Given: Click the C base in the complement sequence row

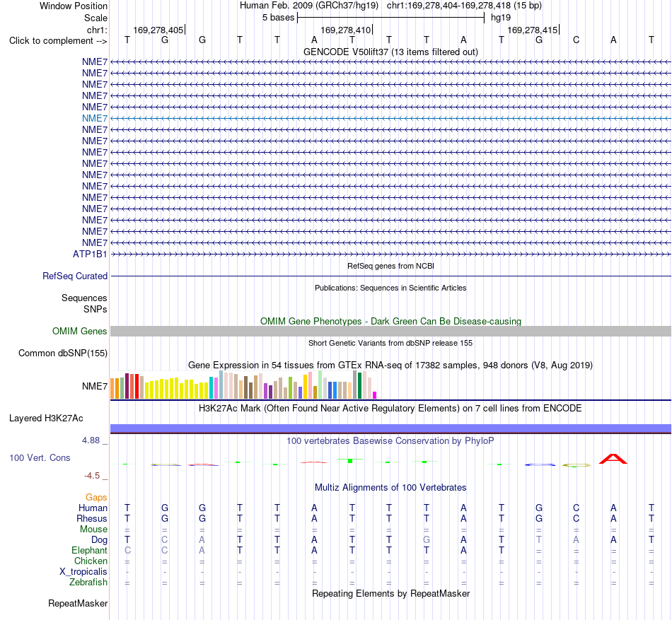Looking at the screenshot, I should [x=576, y=40].
